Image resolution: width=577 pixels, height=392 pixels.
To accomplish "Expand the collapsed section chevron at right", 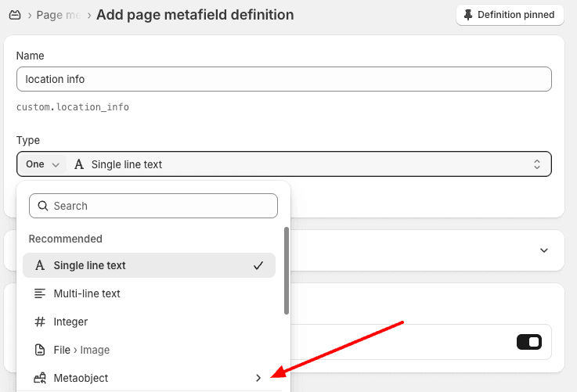I will click(x=544, y=250).
